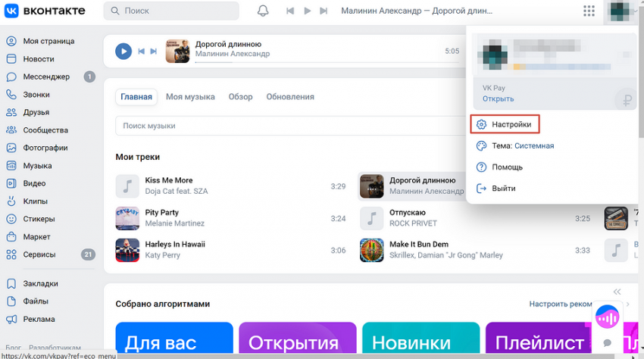Select Помощь in the profile menu
The width and height of the screenshot is (644, 359).
pos(507,167)
